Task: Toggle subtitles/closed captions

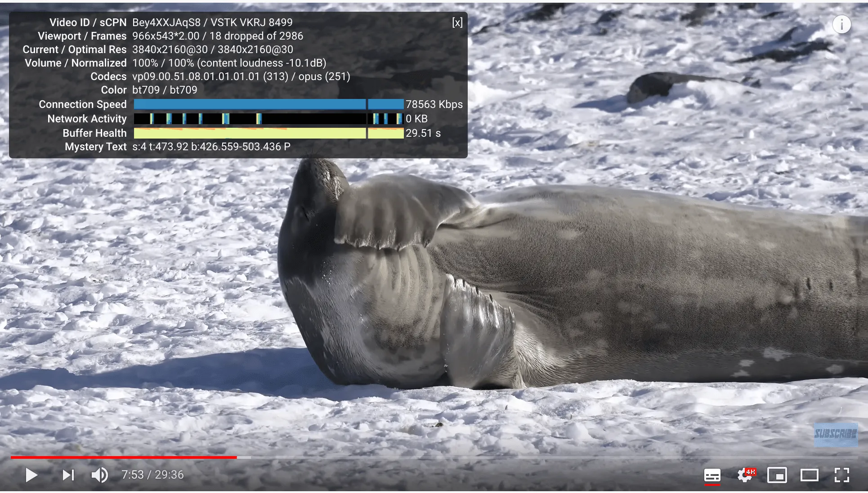Action: (x=712, y=475)
